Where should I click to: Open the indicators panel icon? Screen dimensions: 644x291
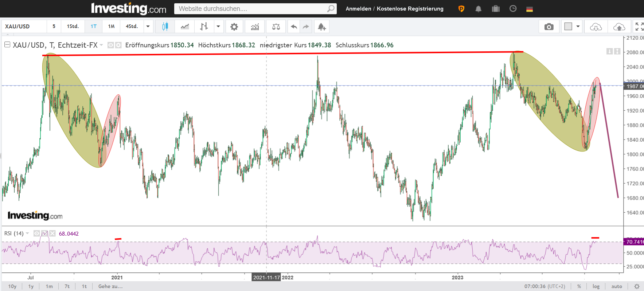[255, 27]
